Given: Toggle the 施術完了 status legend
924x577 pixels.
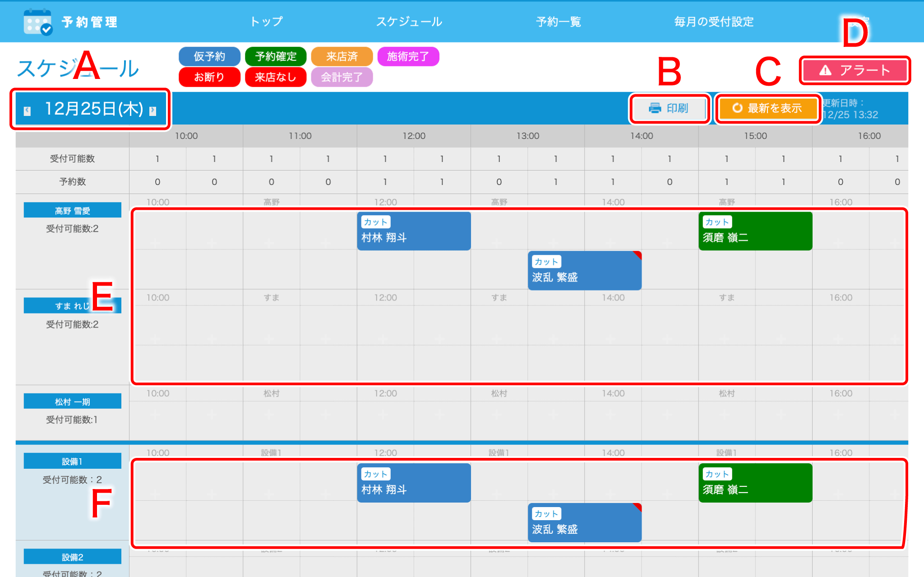Looking at the screenshot, I should click(x=408, y=56).
